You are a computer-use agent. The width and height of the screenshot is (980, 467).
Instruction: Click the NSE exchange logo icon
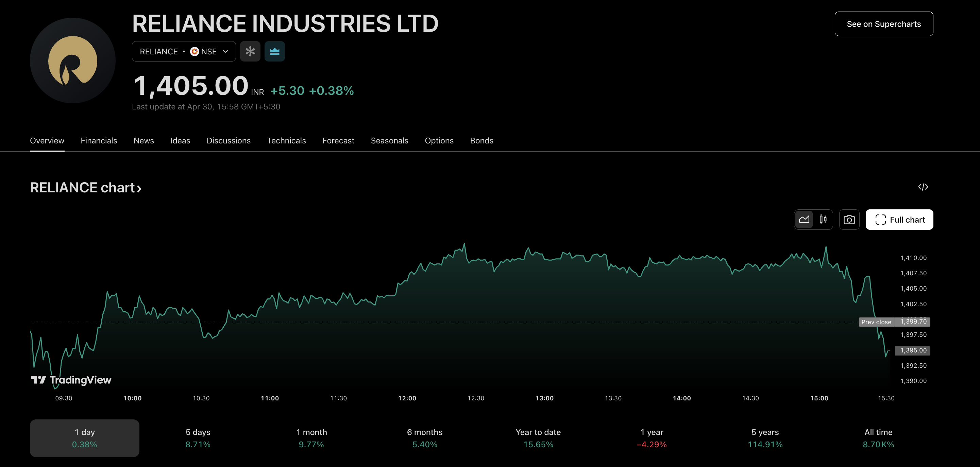[x=195, y=51]
